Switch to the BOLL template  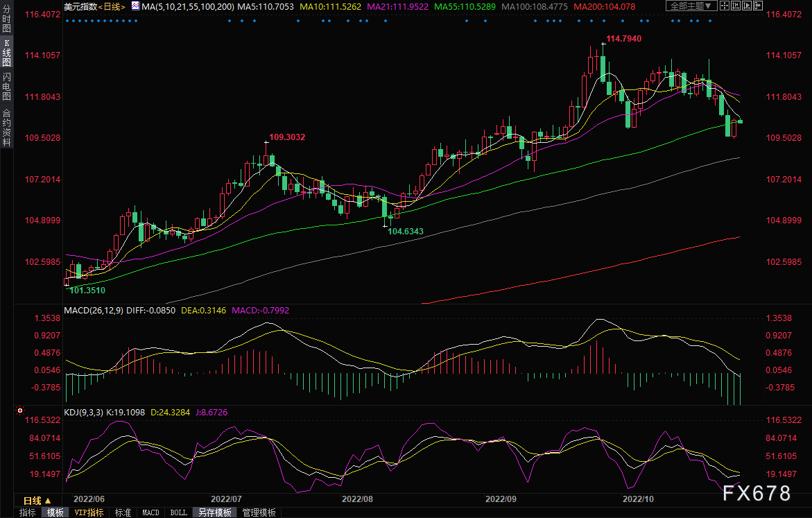178,512
